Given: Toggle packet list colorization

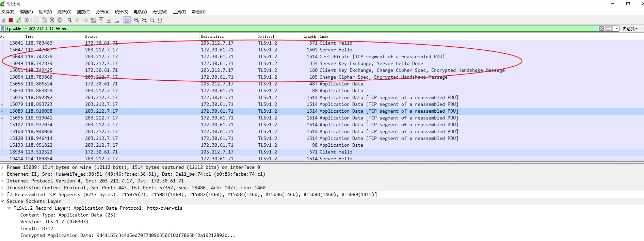Looking at the screenshot, I should pyautogui.click(x=127, y=20).
